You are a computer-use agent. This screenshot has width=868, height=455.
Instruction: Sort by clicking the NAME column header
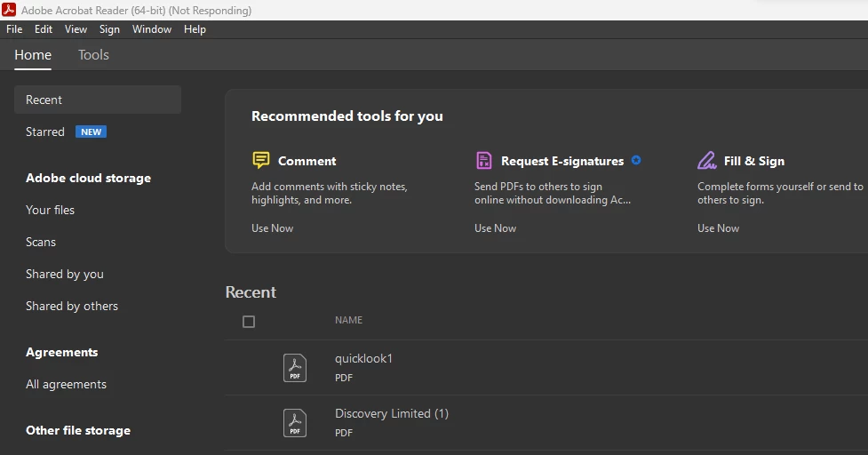(349, 320)
